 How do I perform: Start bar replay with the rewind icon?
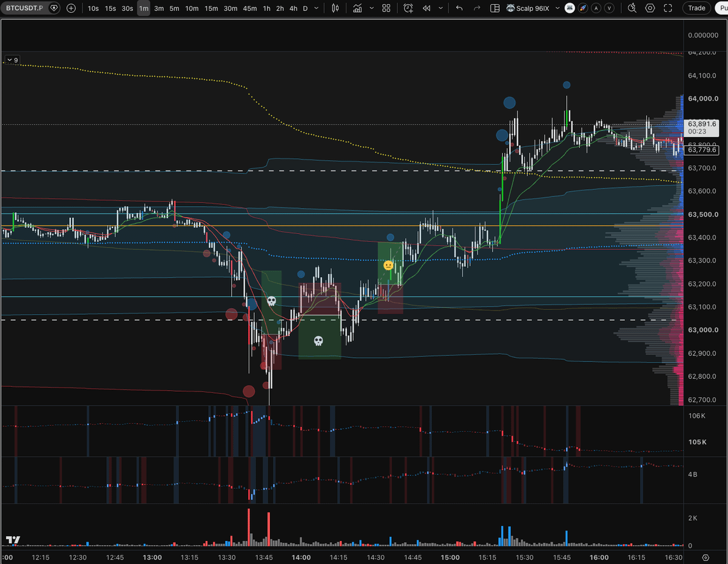426,8
